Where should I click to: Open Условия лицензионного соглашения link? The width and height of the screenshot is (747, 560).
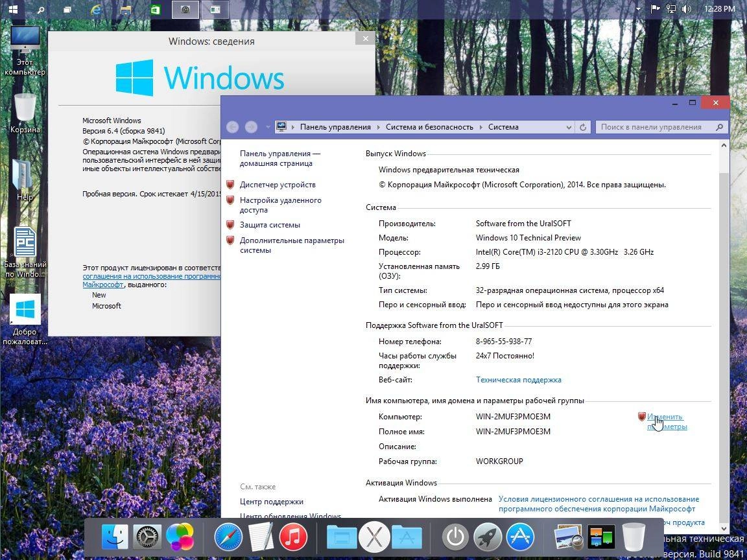(x=599, y=504)
